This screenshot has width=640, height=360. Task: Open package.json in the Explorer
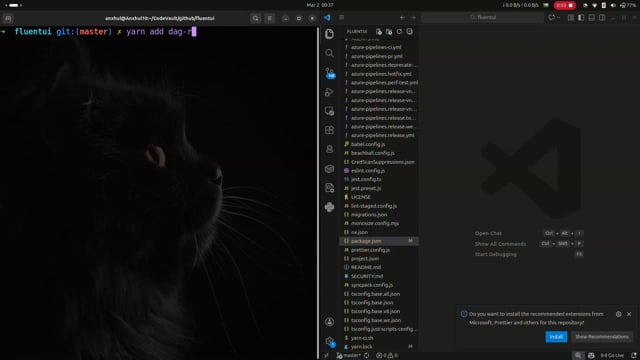378,241
